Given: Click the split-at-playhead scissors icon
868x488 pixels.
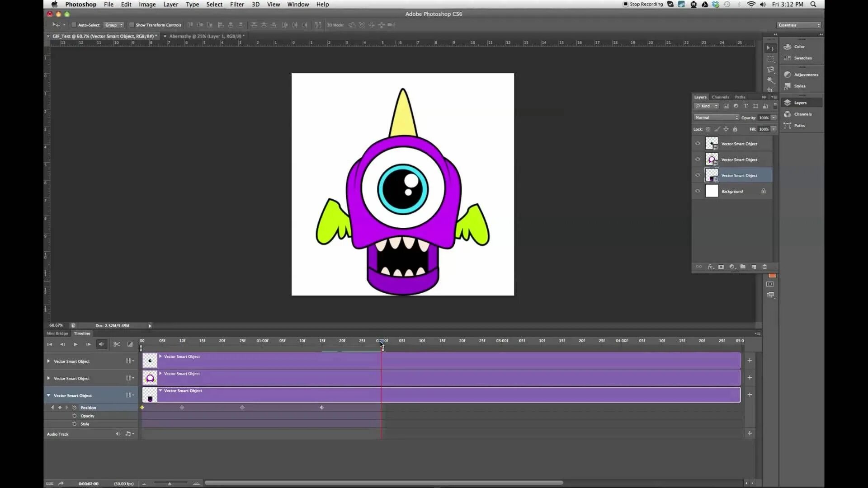Looking at the screenshot, I should [x=117, y=344].
